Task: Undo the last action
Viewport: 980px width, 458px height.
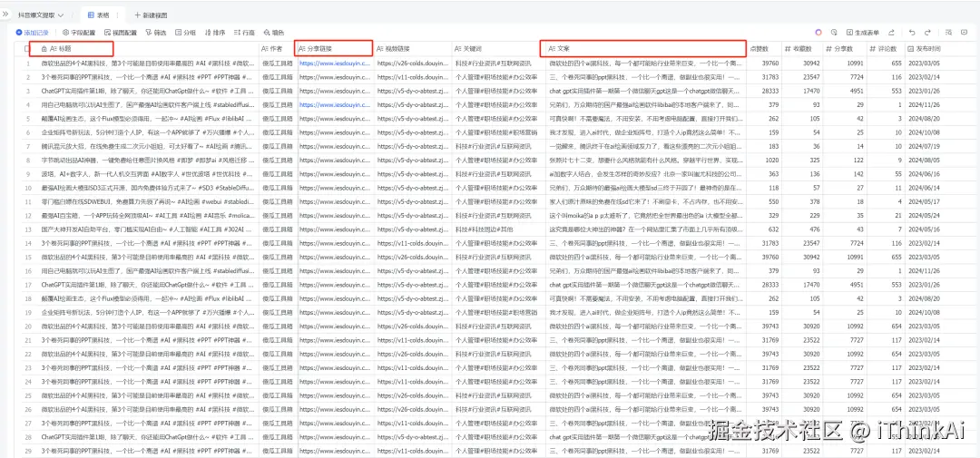Action: (x=912, y=33)
